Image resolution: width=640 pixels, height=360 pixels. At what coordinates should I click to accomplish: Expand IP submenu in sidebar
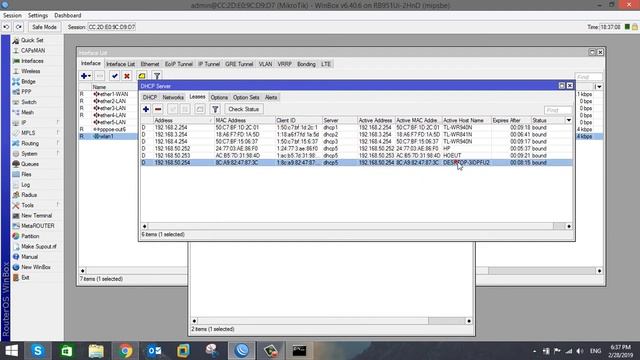click(58, 122)
